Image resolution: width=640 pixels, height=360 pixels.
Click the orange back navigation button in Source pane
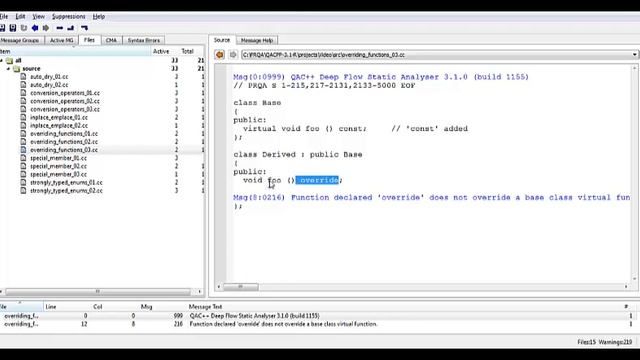pos(220,55)
